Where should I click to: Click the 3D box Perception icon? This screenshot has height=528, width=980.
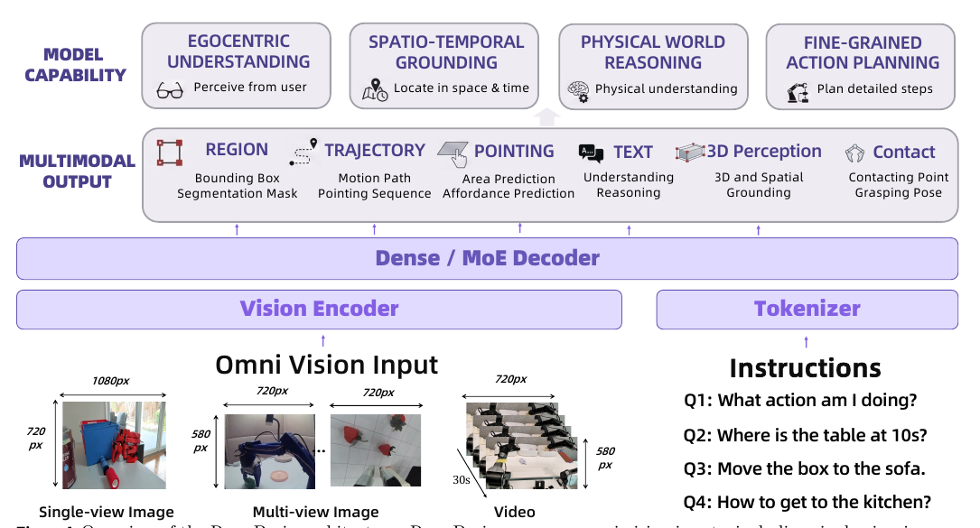[x=690, y=152]
